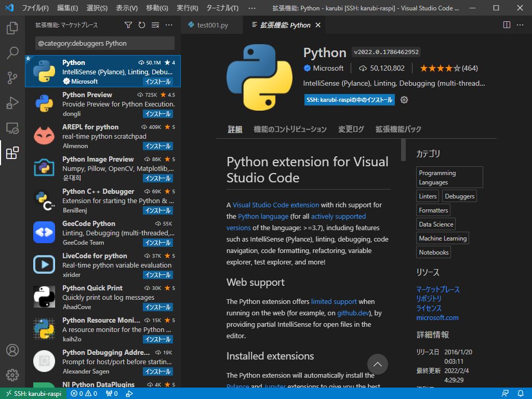This screenshot has height=399, width=532.
Task: Open the Accounts menu icon
Action: (12, 350)
